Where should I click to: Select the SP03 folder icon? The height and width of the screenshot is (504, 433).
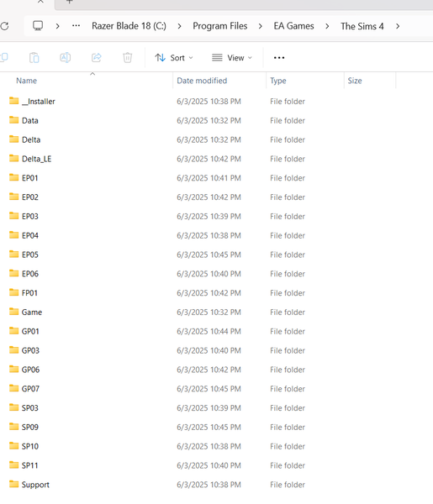(13, 407)
